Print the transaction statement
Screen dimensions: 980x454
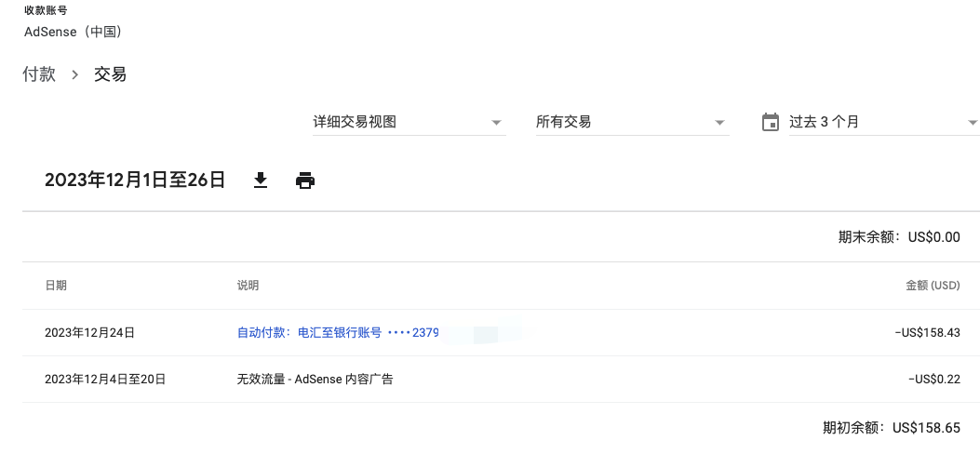coord(305,181)
